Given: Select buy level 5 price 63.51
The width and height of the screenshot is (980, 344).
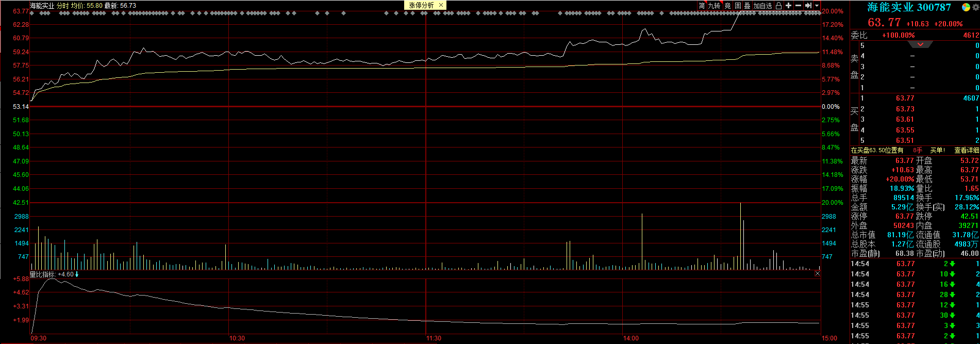Looking at the screenshot, I should point(905,140).
